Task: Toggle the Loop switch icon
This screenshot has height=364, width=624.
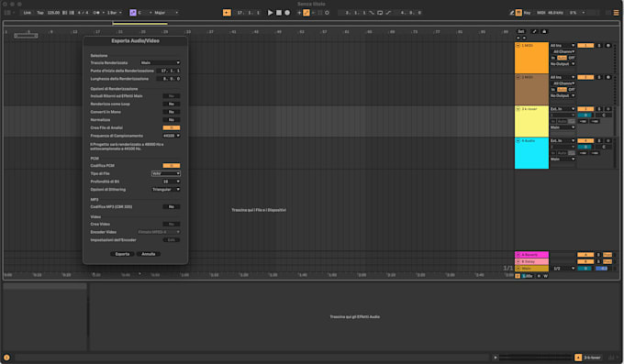Action: pyautogui.click(x=380, y=13)
